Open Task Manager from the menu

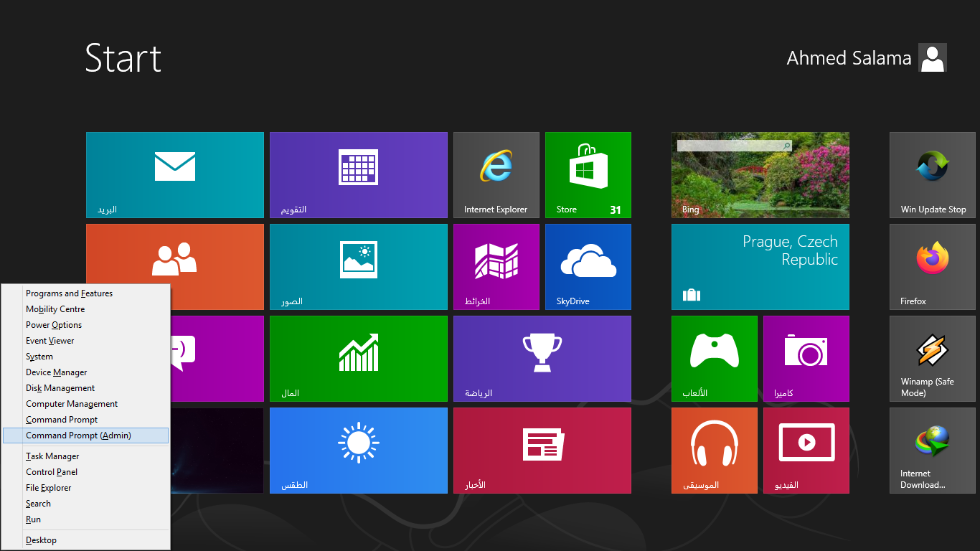86,456
